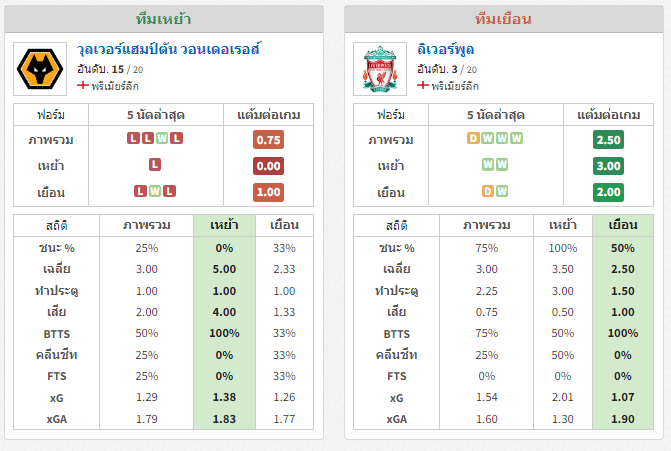Select the เยือน stats column header for Liverpool
Image resolution: width=671 pixels, height=451 pixels.
click(x=623, y=225)
